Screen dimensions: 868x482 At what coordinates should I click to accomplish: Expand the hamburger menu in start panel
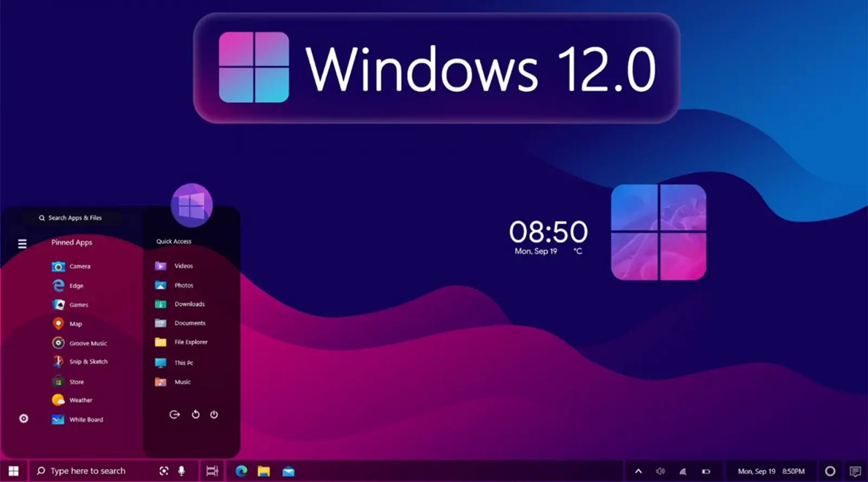point(22,244)
